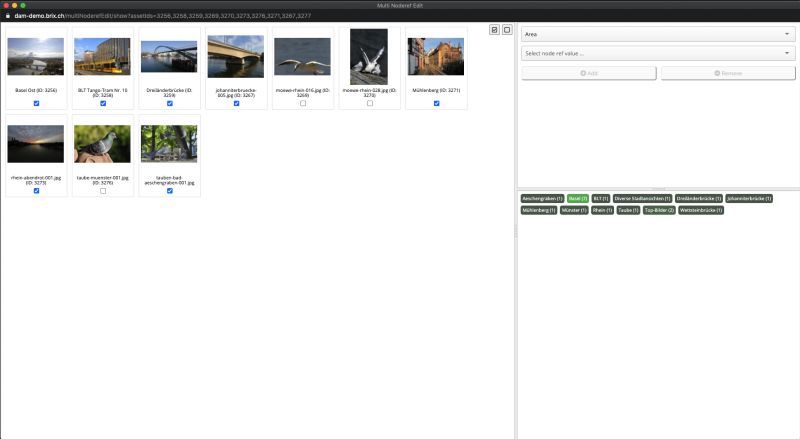Click the "Mühlenberg (ID: 3271)" caption
Viewport: 800px width, 439px height.
coord(436,90)
